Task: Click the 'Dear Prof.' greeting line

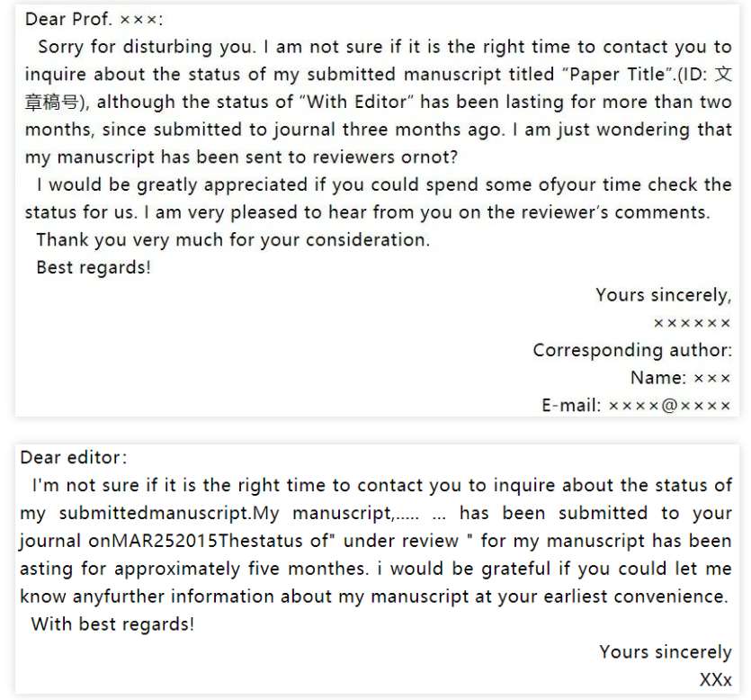Action: tap(94, 20)
